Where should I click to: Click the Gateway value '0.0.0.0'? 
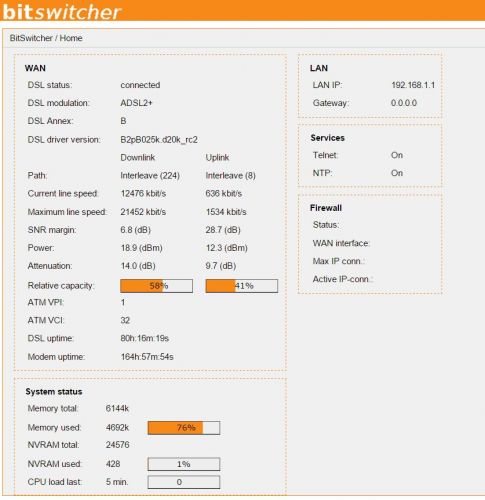click(x=404, y=103)
